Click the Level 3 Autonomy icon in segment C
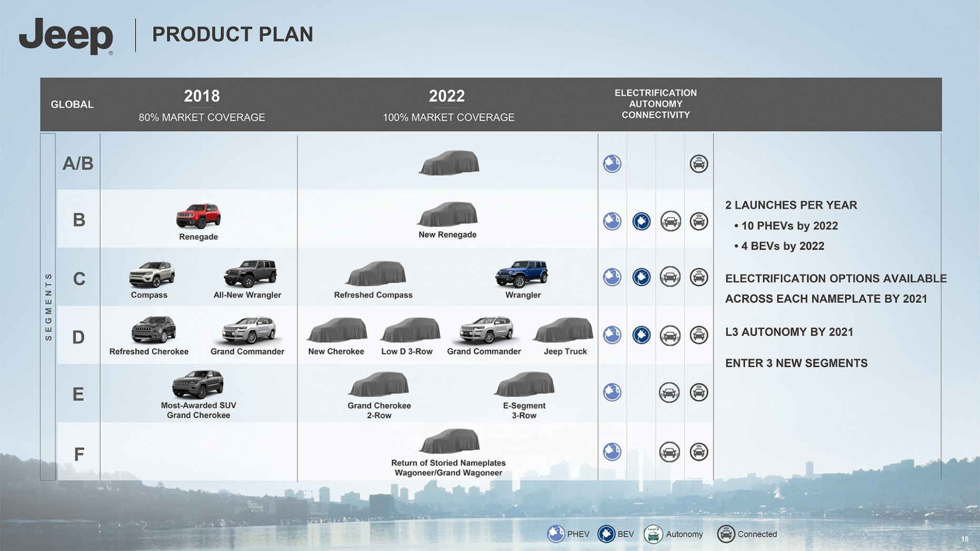Image resolution: width=980 pixels, height=551 pixels. (669, 276)
